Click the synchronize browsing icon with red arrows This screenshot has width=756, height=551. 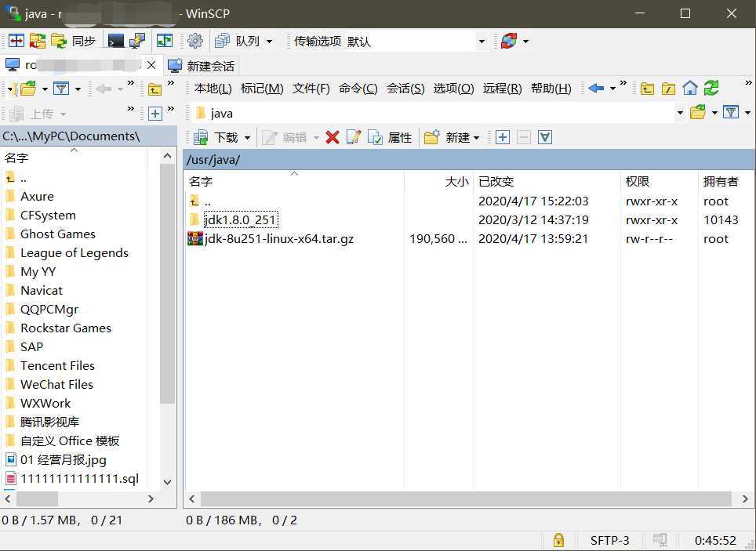point(38,41)
